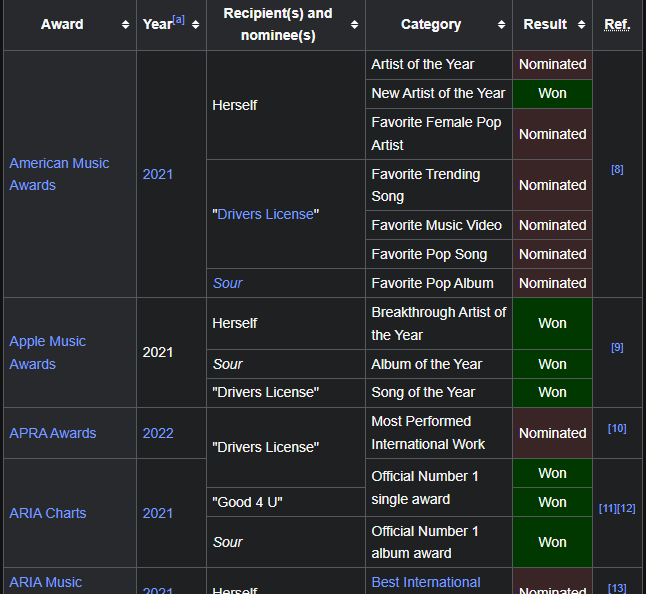Open reference [9]
Image resolution: width=646 pixels, height=594 pixels.
[617, 348]
